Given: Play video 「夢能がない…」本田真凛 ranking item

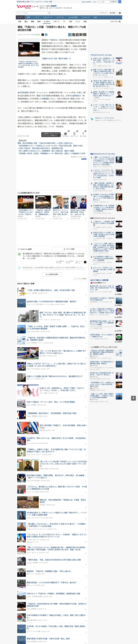Looking at the screenshot, I should pyautogui.click(x=104, y=223).
